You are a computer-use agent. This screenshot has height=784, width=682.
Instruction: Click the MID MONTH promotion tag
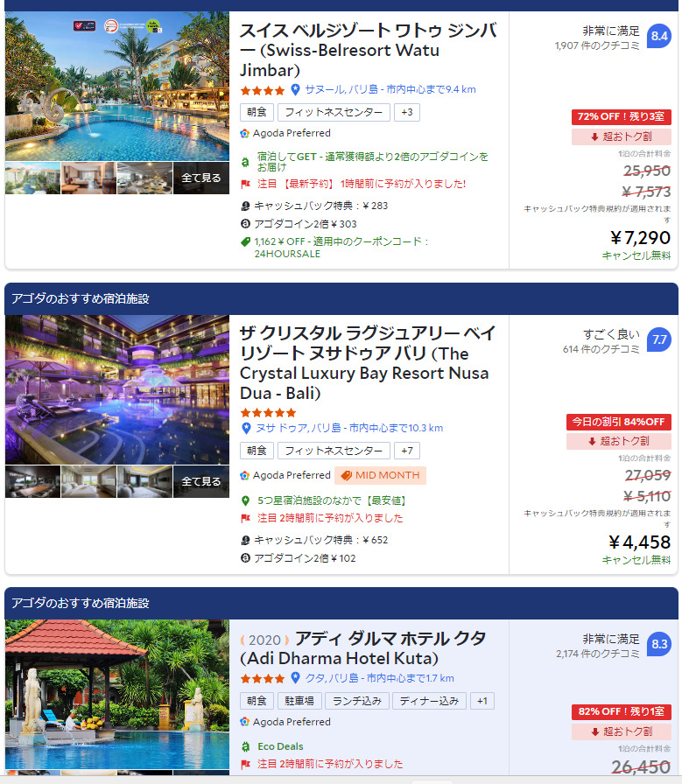380,475
